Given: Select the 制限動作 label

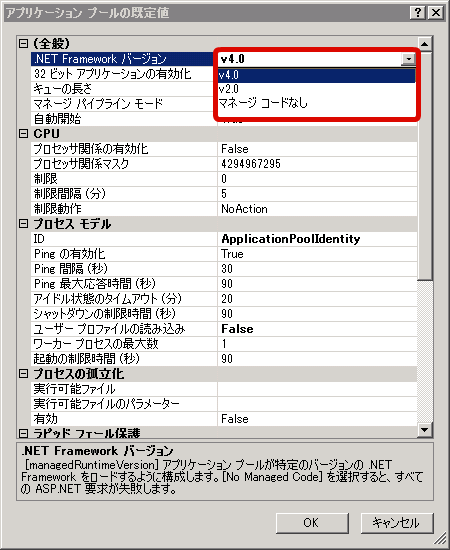Looking at the screenshot, I should pos(58,209).
